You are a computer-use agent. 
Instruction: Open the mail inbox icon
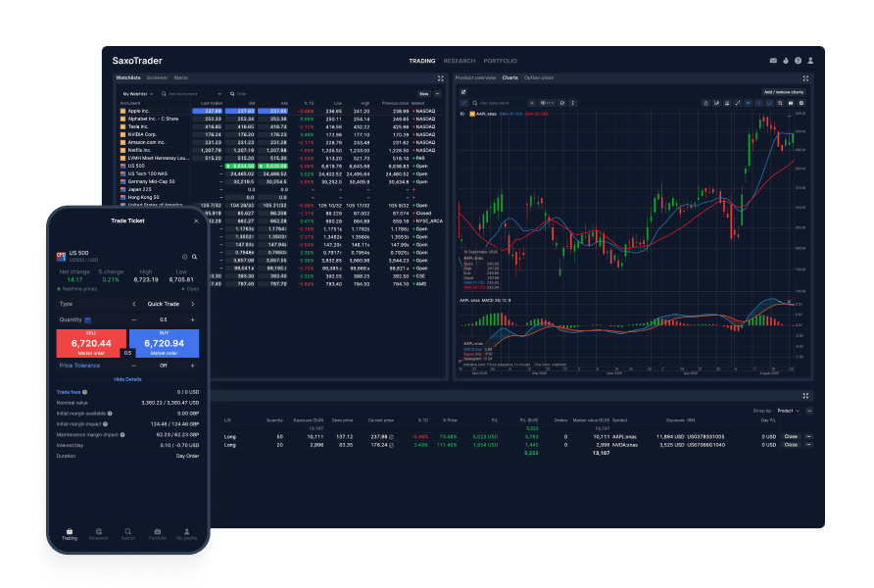[773, 60]
